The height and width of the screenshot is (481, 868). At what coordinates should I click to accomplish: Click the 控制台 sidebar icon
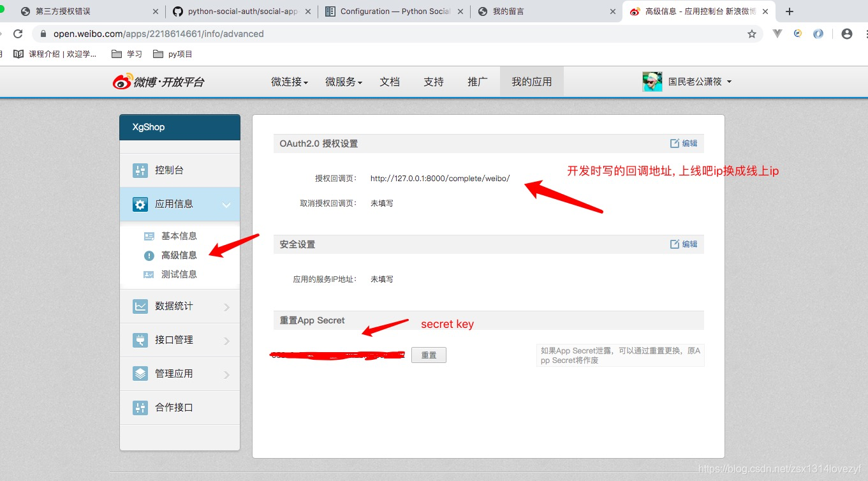point(140,170)
